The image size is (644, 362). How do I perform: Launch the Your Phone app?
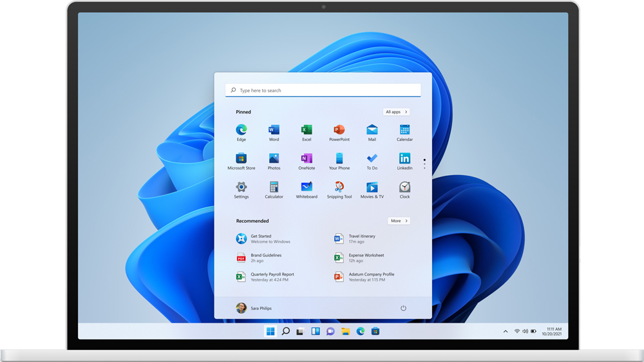339,162
